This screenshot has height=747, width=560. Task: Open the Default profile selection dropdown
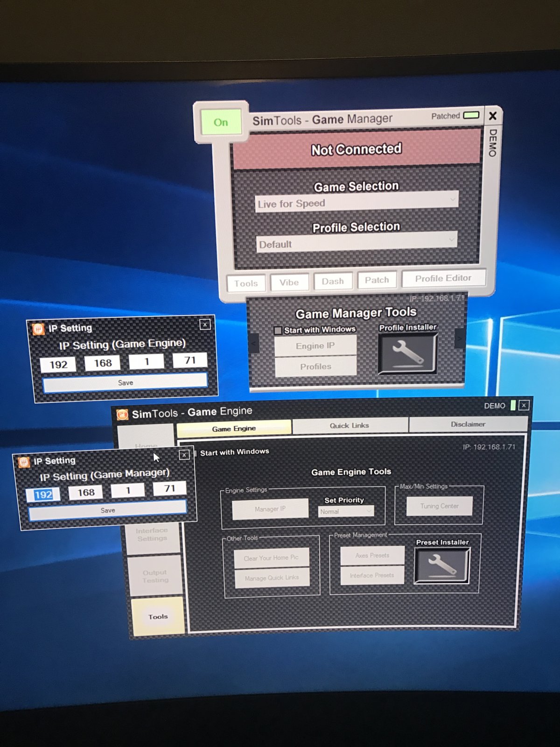click(357, 243)
